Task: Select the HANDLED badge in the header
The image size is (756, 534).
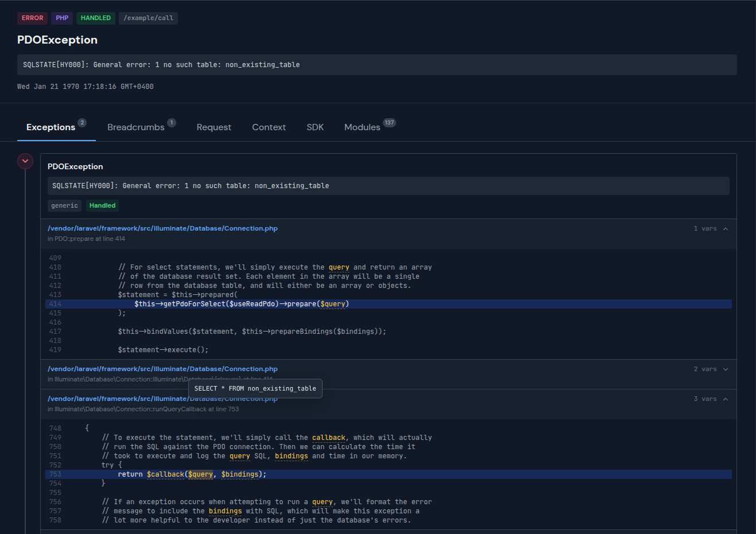Action: (95, 18)
